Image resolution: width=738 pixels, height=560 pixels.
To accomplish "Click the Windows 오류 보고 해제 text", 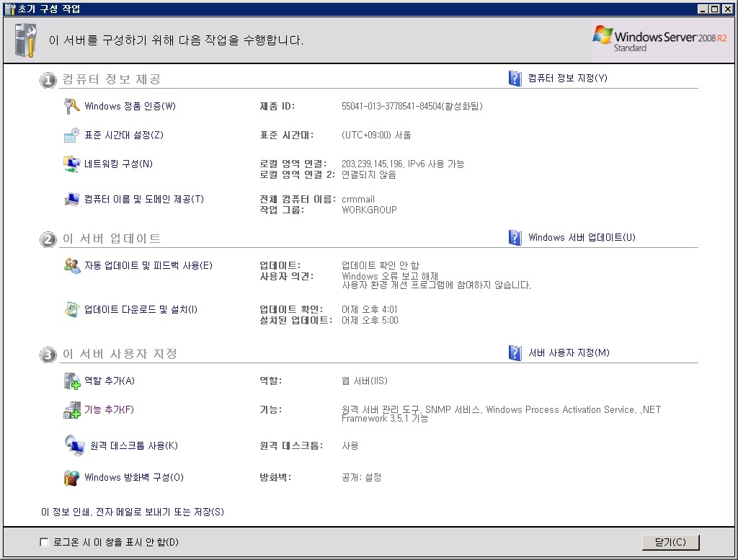I will (x=390, y=276).
